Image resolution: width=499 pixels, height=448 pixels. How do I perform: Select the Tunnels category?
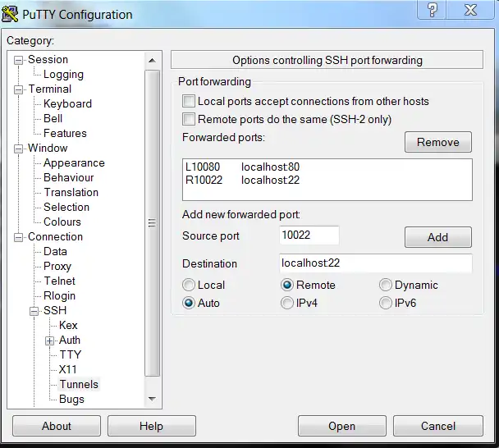click(79, 384)
